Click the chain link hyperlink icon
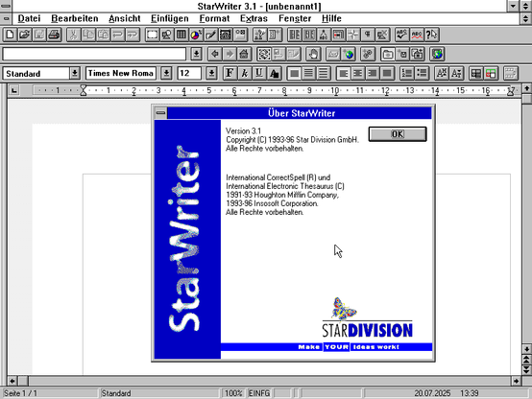Viewport: 532px width, 399px height. (x=368, y=54)
